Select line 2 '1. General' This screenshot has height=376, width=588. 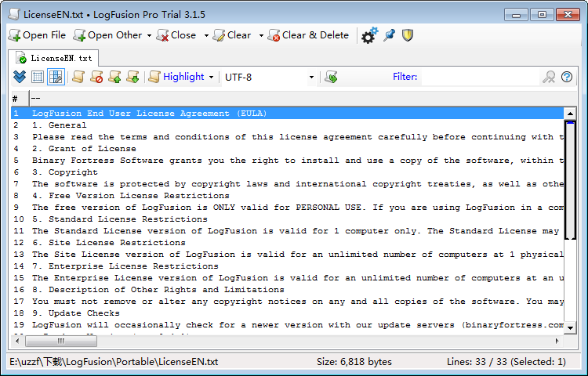(x=287, y=125)
